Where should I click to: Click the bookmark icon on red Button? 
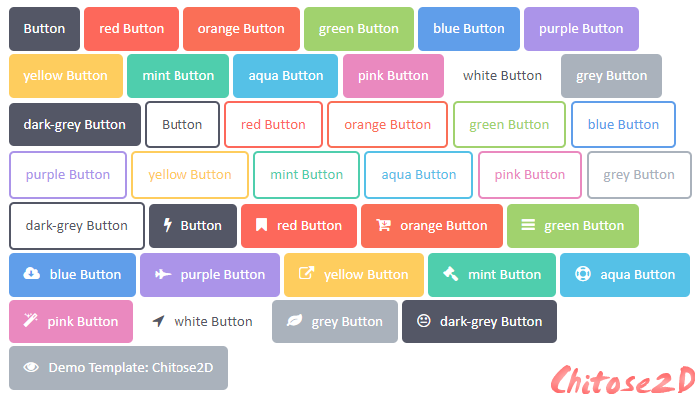tap(261, 225)
